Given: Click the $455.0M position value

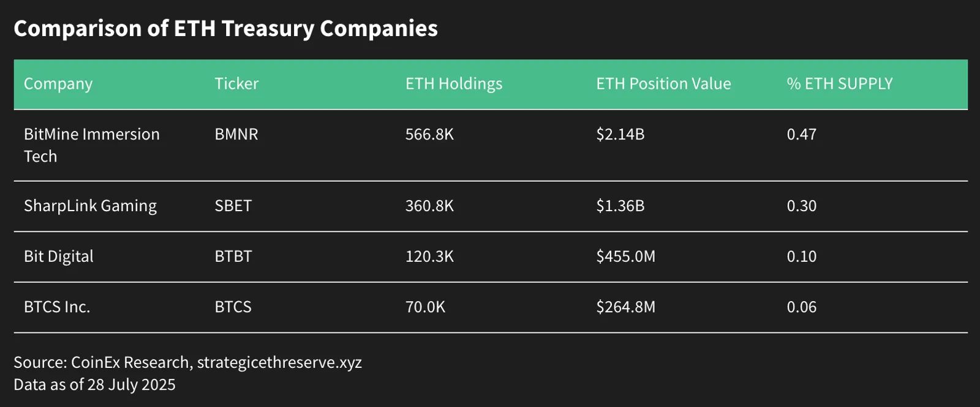Looking at the screenshot, I should pos(625,256).
